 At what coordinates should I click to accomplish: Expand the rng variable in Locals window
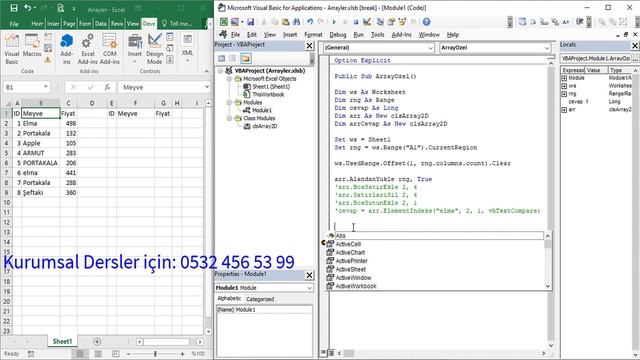tap(564, 94)
